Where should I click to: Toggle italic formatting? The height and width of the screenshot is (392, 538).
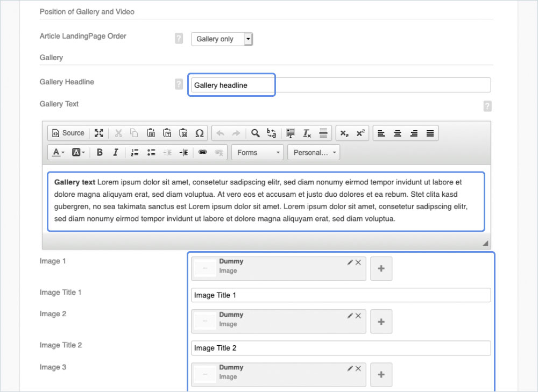116,152
